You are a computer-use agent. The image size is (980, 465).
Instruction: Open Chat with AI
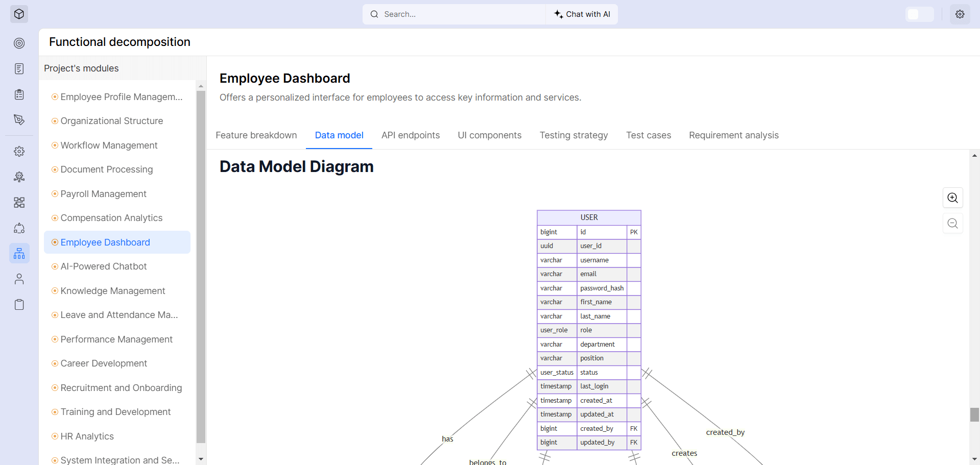tap(582, 14)
